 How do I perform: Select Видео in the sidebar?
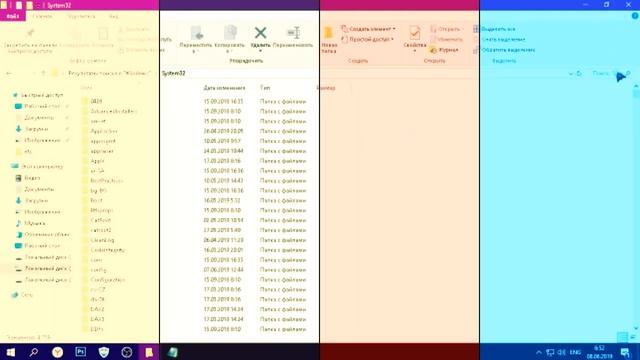point(28,178)
